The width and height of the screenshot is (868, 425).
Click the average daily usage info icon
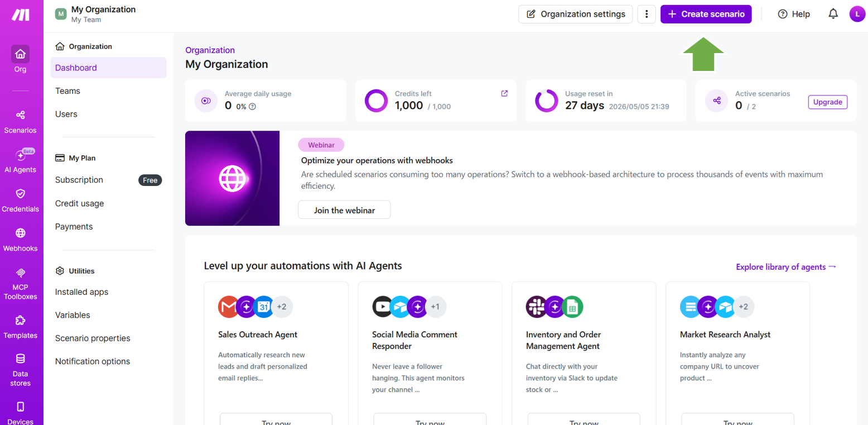click(x=252, y=106)
